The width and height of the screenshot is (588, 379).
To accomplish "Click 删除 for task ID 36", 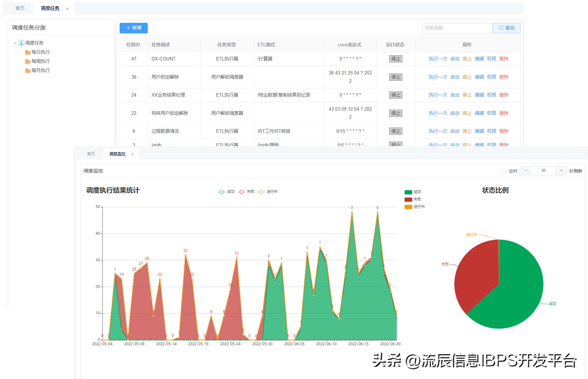I will [x=505, y=77].
